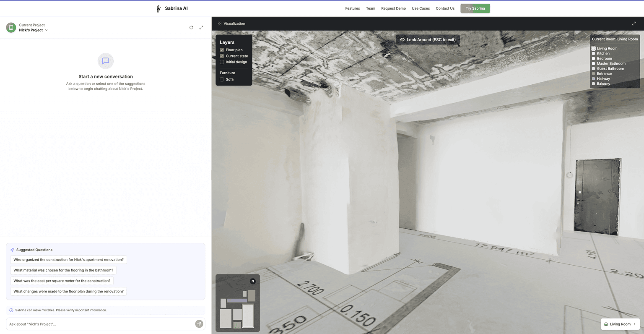644x334 pixels.
Task: Expand the chat panel using arrows icon
Action: [201, 28]
